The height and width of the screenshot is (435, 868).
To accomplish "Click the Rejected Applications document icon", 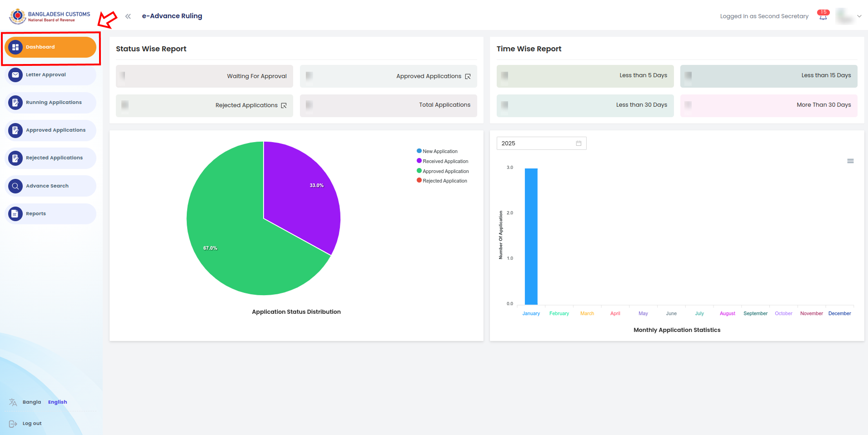I will (15, 158).
